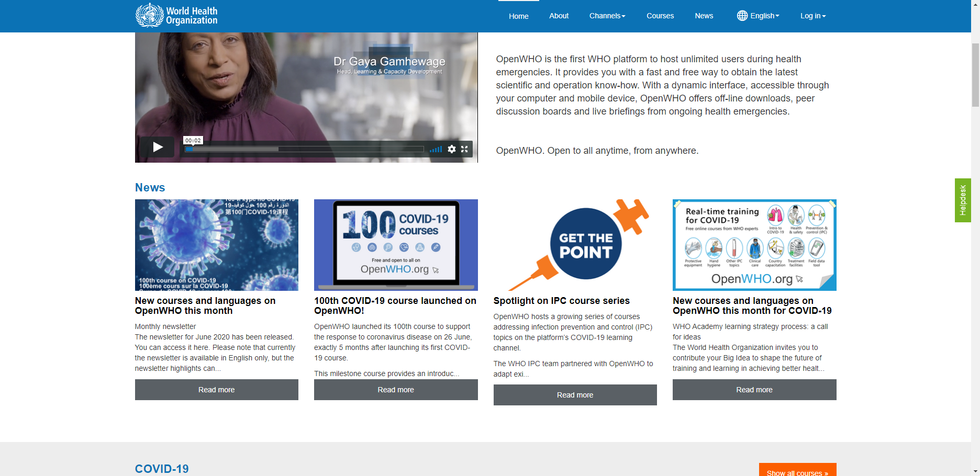Open the Helpdesk side tab
Screen dimensions: 980x476
tap(962, 200)
